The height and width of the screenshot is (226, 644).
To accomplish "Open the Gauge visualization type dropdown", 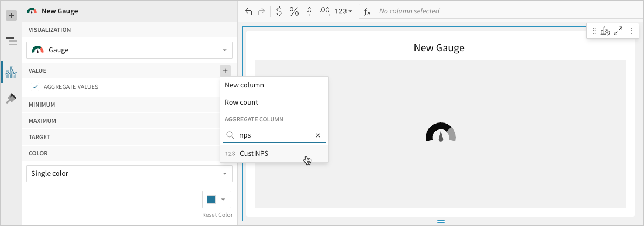I will click(129, 50).
